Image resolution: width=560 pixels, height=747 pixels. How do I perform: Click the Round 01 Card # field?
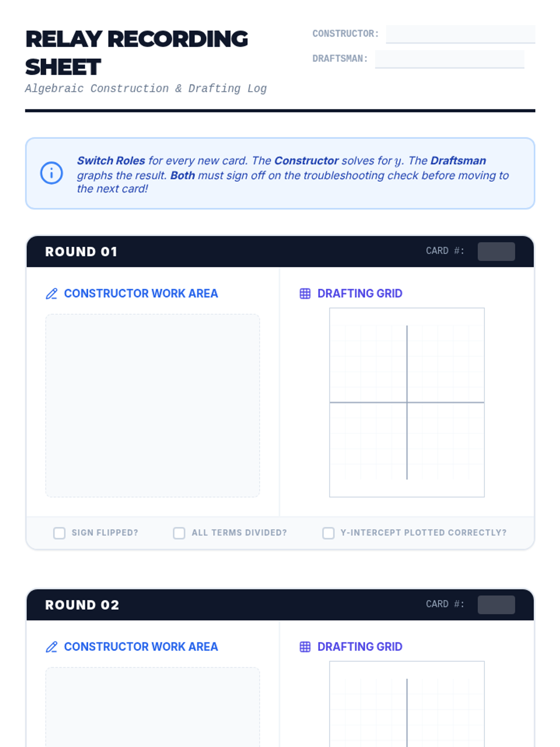[x=496, y=251]
